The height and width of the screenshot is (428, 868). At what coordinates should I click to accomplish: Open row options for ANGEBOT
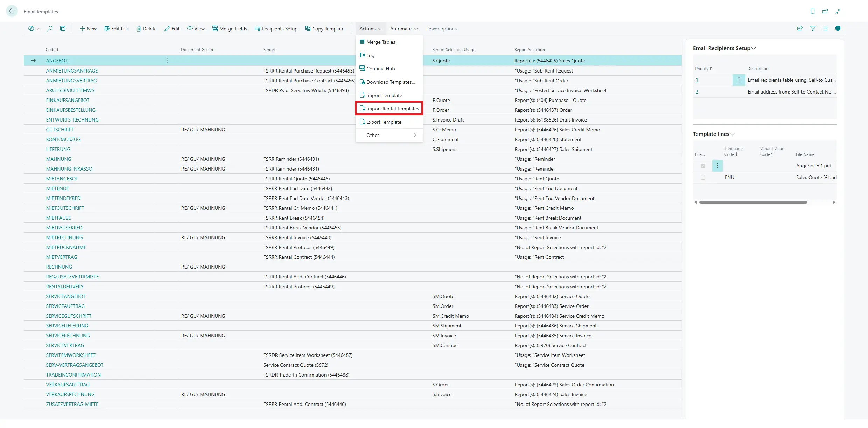(167, 61)
